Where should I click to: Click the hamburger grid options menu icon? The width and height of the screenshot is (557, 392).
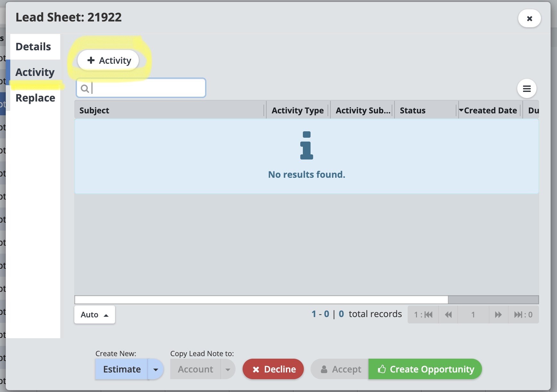click(x=527, y=89)
